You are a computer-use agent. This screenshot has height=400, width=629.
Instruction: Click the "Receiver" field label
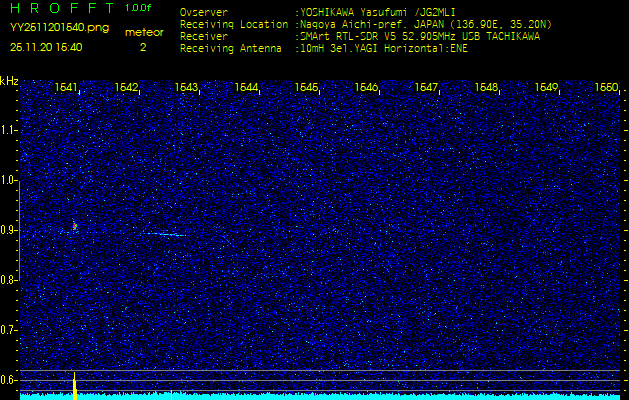coord(204,37)
